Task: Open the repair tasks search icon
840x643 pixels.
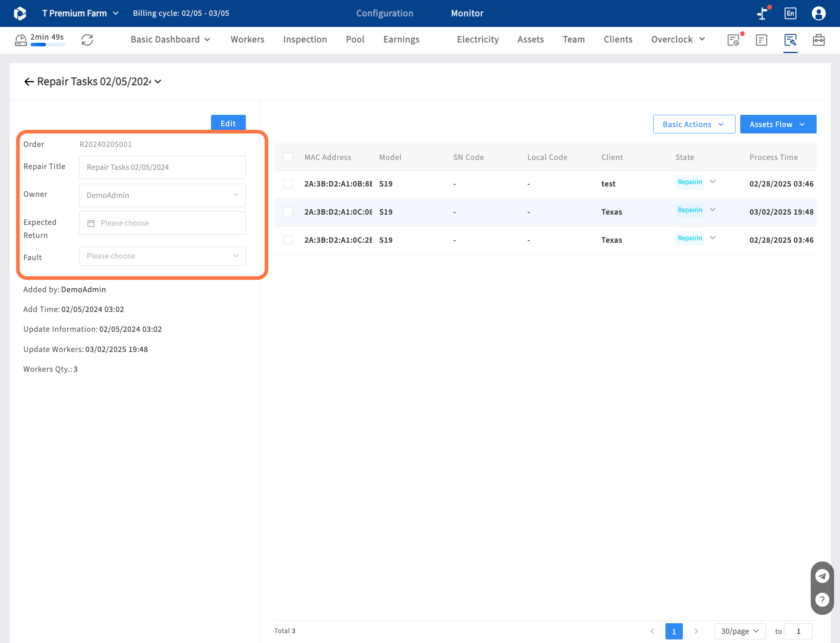Action: click(x=790, y=40)
